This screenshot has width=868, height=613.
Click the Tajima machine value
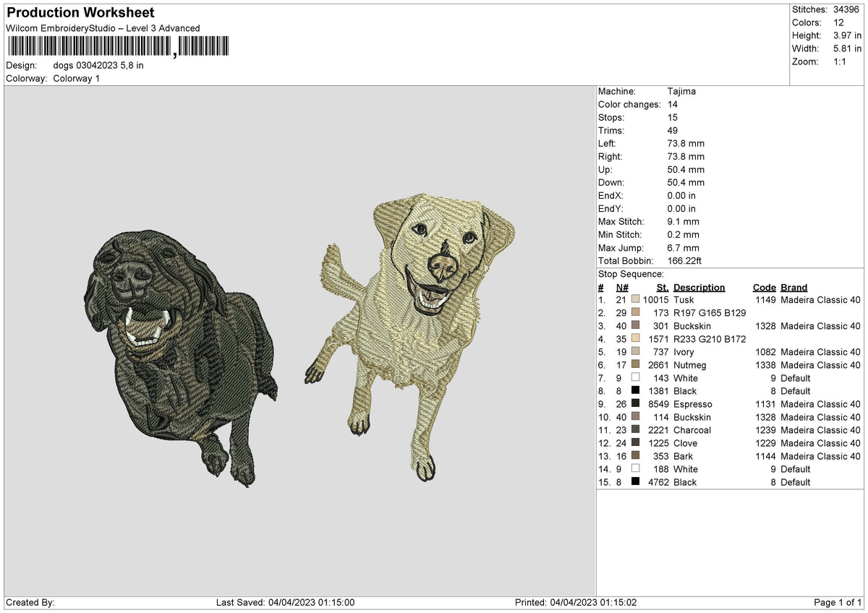point(681,91)
